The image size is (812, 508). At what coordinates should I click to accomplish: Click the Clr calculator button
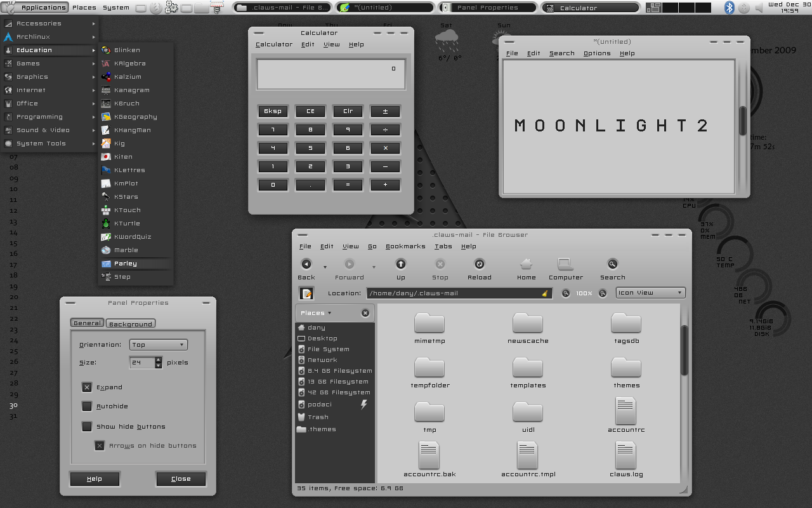[x=348, y=111]
